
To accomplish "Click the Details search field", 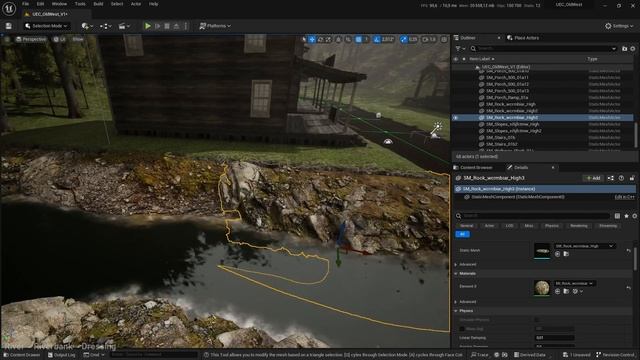I will coord(533,216).
